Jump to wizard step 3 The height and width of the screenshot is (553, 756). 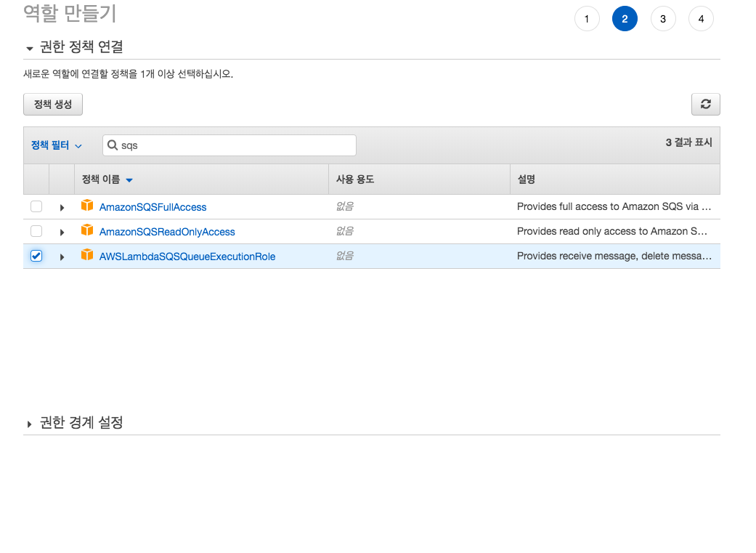tap(663, 19)
